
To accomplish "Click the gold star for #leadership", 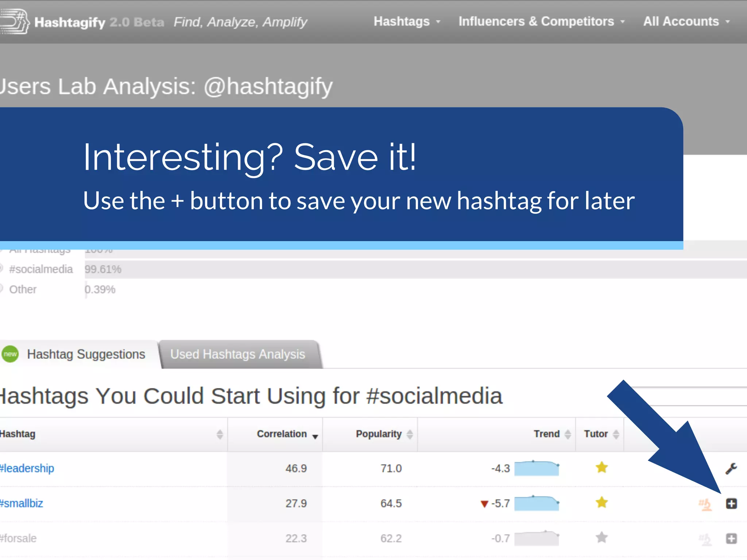I will tap(602, 467).
